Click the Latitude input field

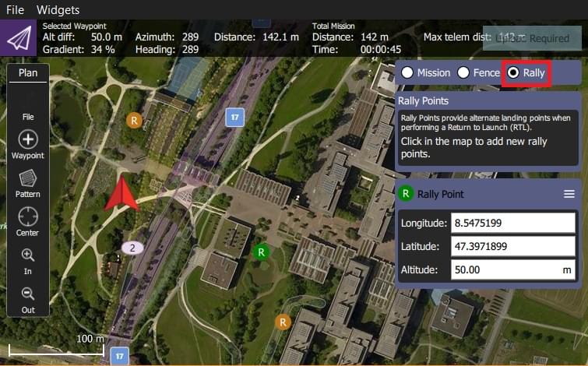tap(512, 247)
